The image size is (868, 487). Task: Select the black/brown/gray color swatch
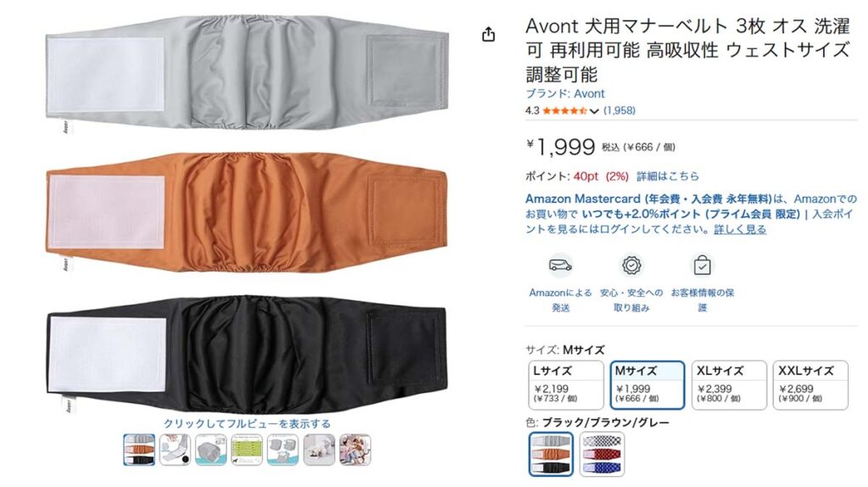point(551,454)
